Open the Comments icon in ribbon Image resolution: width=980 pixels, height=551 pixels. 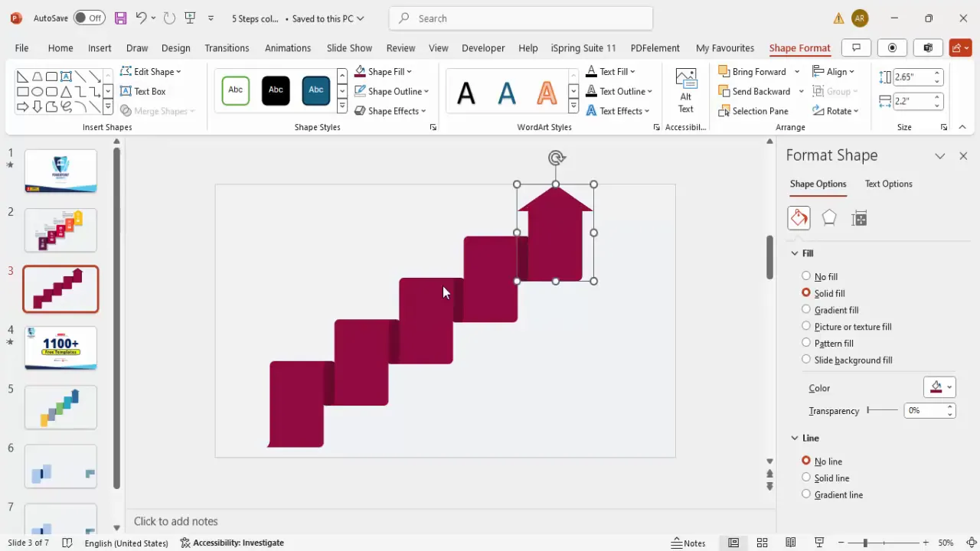856,47
